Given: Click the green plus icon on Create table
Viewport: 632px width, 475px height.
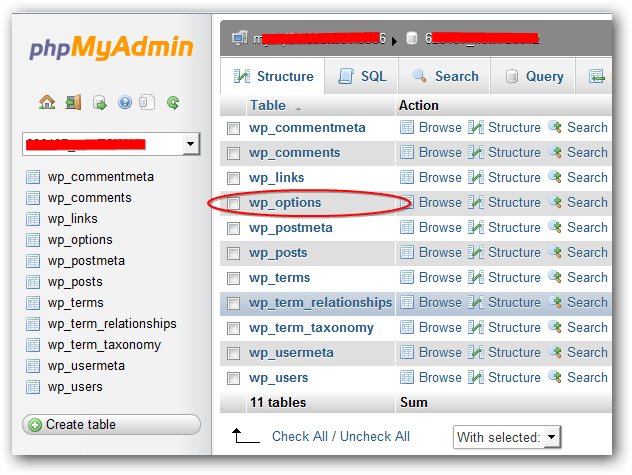Looking at the screenshot, I should (x=35, y=425).
